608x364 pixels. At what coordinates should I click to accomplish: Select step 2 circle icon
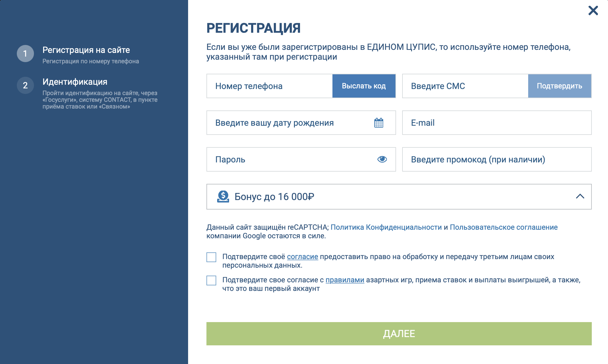(x=25, y=85)
